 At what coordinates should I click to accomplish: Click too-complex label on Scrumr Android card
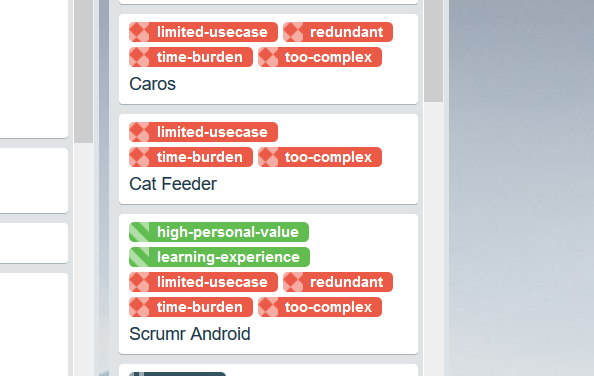click(x=320, y=307)
